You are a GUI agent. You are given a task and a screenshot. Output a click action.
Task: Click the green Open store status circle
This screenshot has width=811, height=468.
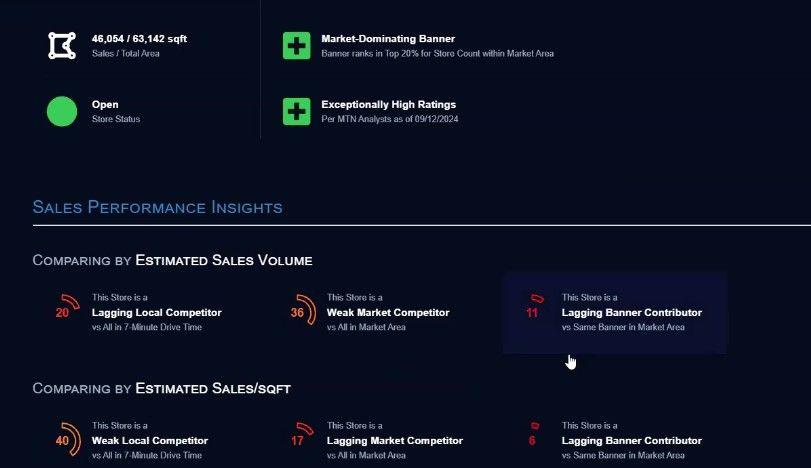[62, 111]
